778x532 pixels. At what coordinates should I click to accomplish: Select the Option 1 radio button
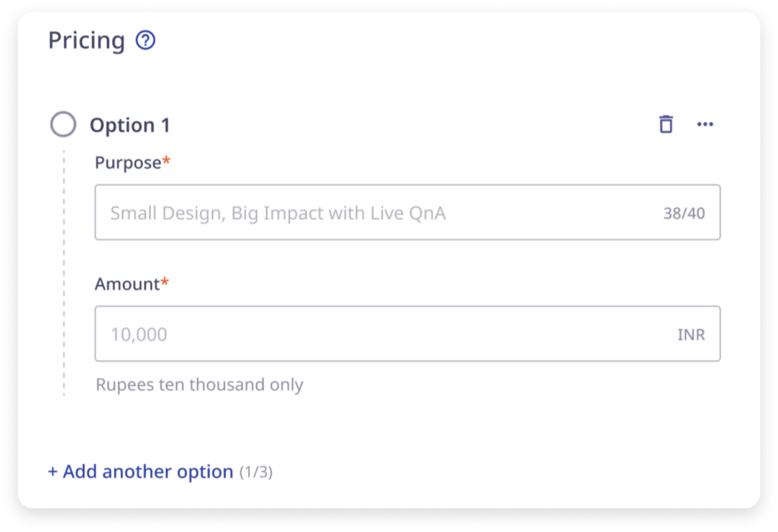pyautogui.click(x=63, y=124)
